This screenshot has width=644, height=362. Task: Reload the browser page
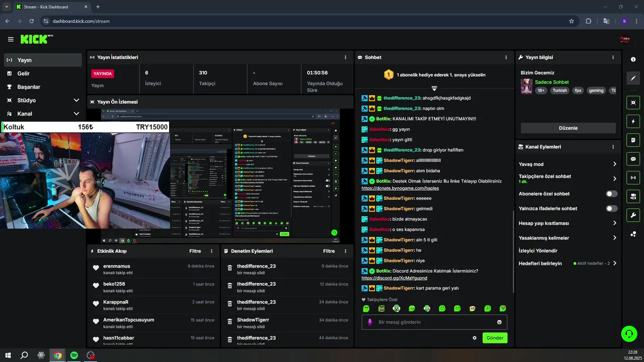pos(32,21)
